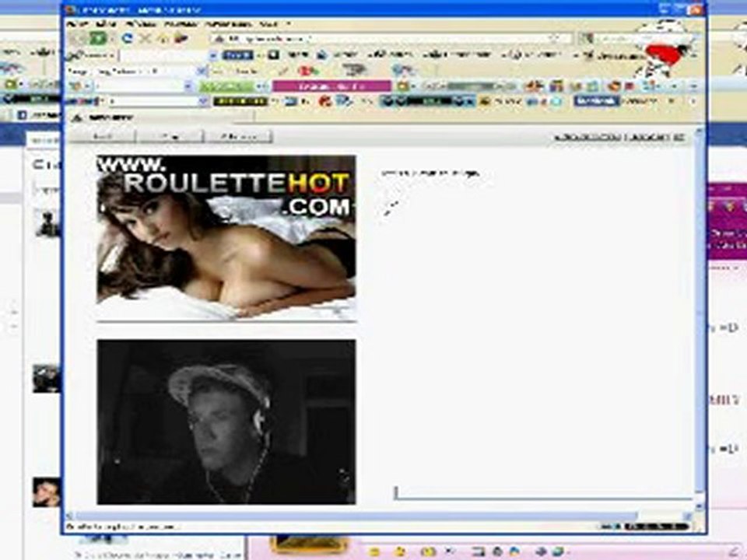Click the middle chat control button
The width and height of the screenshot is (747, 560).
pos(171,137)
